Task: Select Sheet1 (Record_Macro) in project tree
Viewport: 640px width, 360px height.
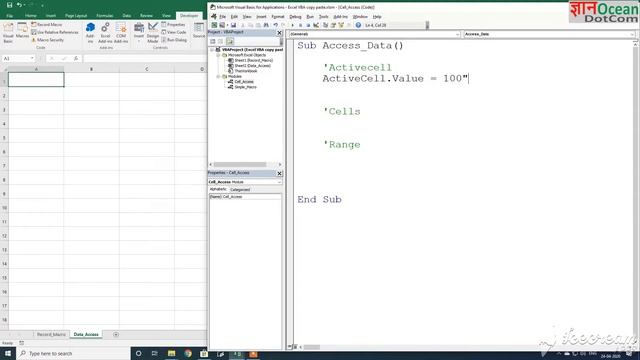Action: (x=251, y=60)
